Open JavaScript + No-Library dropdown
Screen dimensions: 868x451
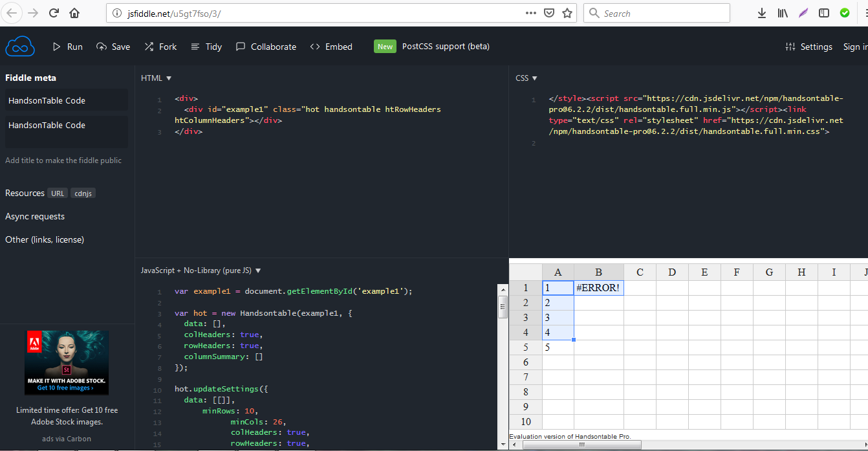pyautogui.click(x=201, y=270)
